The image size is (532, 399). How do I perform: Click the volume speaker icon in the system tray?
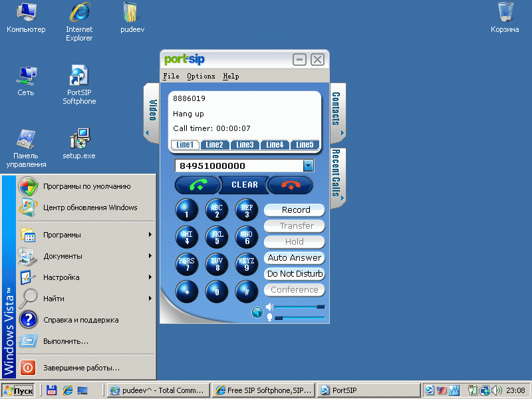pyautogui.click(x=497, y=390)
